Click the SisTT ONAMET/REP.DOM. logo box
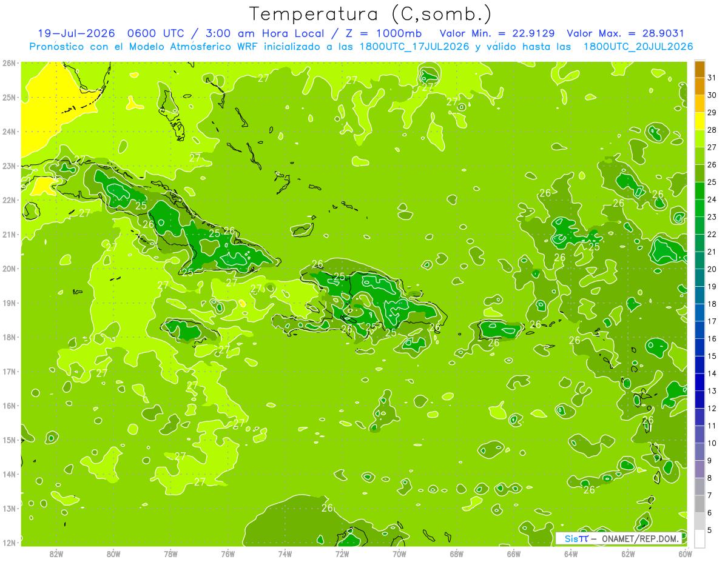Image resolution: width=728 pixels, height=562 pixels. pos(619,538)
